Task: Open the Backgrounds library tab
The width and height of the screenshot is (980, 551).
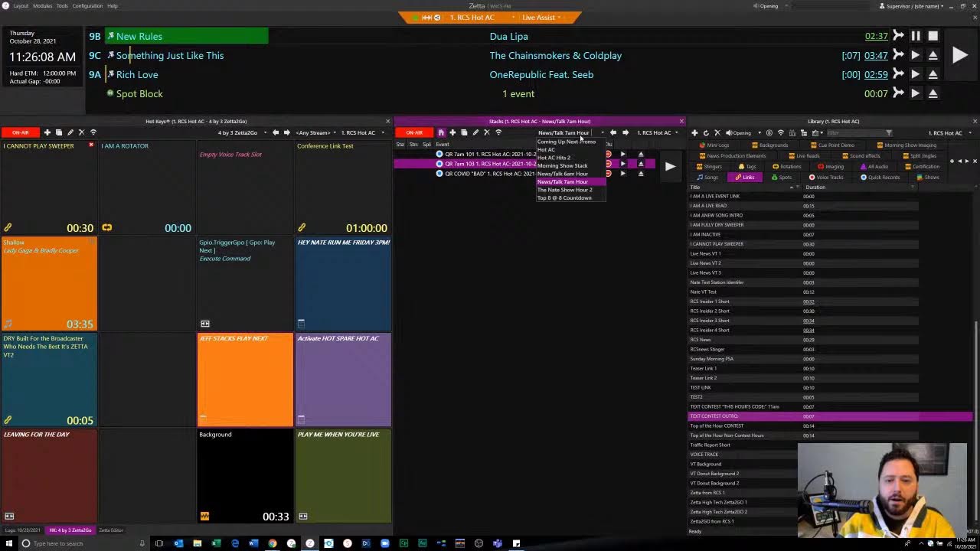Action: [769, 145]
